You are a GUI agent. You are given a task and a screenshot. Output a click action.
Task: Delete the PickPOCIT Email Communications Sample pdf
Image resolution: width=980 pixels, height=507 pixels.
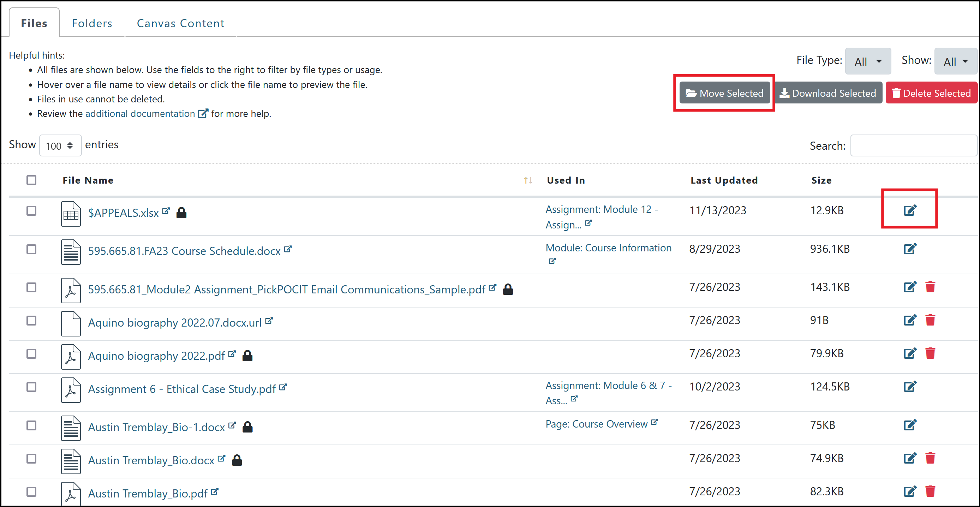(x=930, y=287)
